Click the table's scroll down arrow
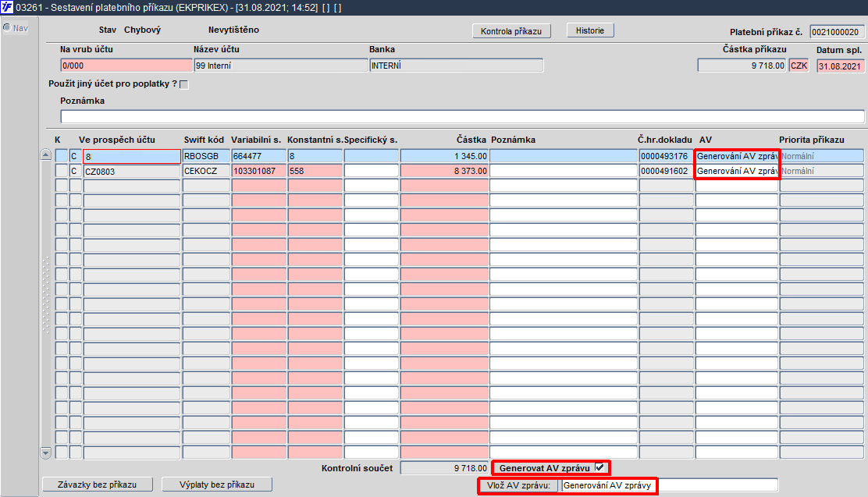The image size is (868, 497). click(x=46, y=453)
